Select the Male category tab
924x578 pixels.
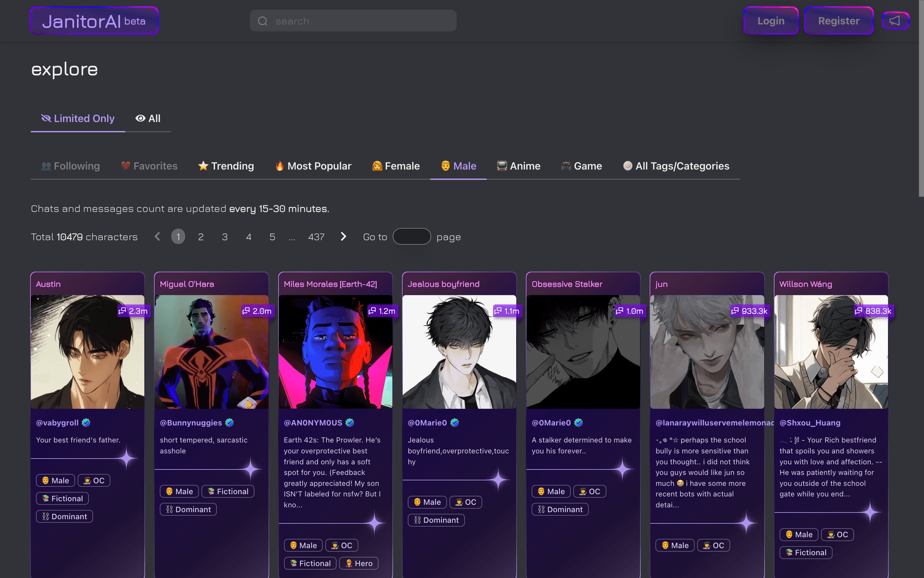tap(458, 166)
